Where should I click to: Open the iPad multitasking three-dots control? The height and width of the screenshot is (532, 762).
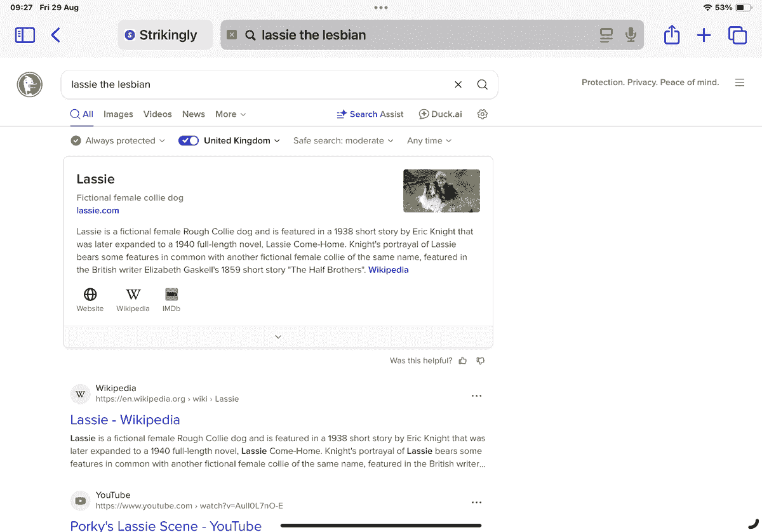tap(381, 8)
